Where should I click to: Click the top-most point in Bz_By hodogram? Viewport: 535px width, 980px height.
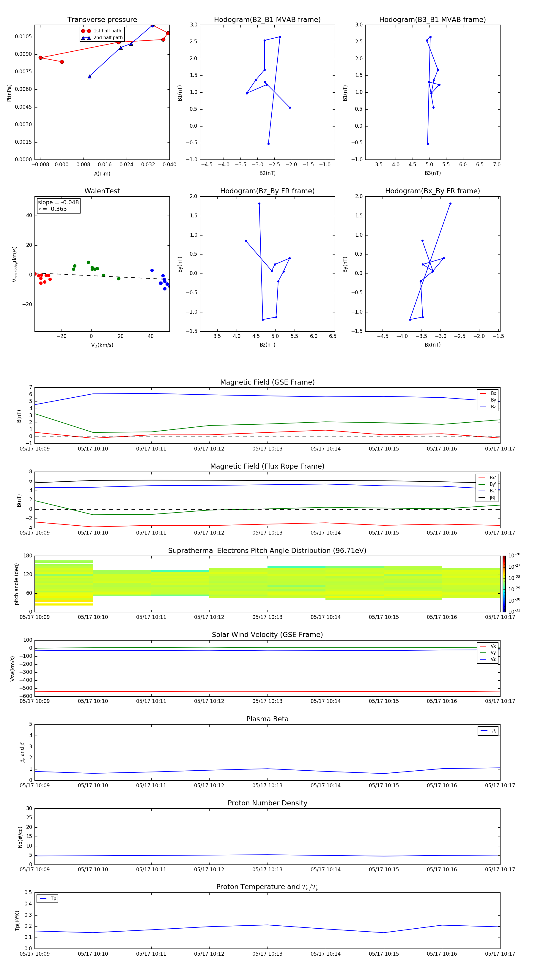click(259, 203)
